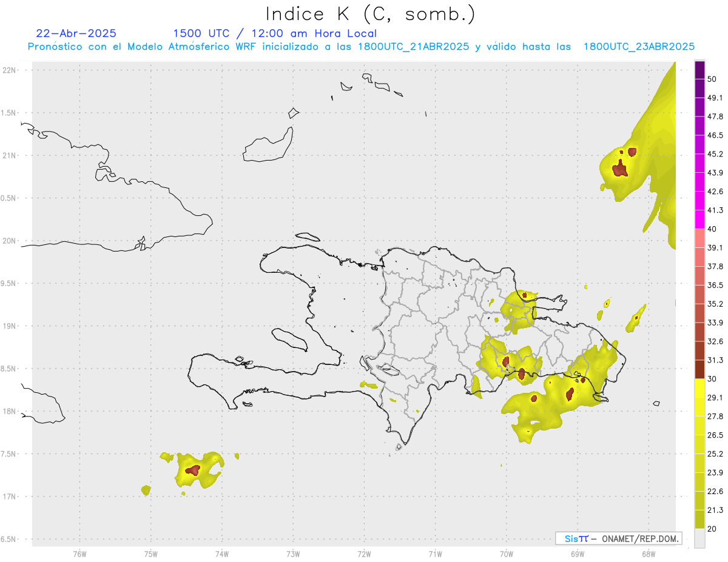
Task: Click the '21N' latitude label
Action: click(x=10, y=156)
